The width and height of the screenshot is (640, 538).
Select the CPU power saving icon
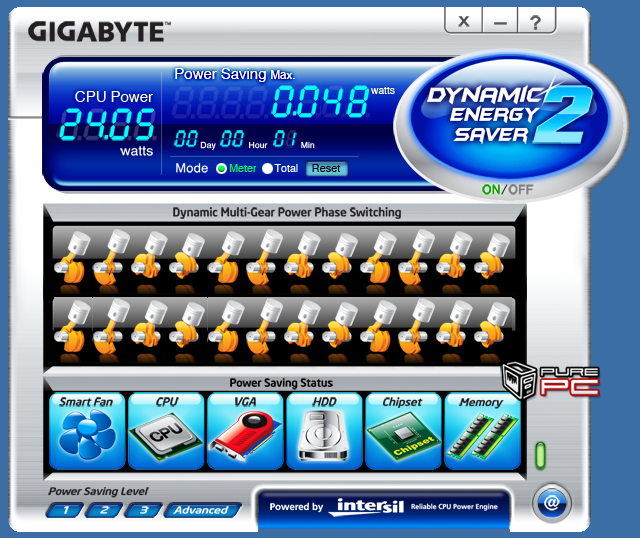(x=166, y=432)
